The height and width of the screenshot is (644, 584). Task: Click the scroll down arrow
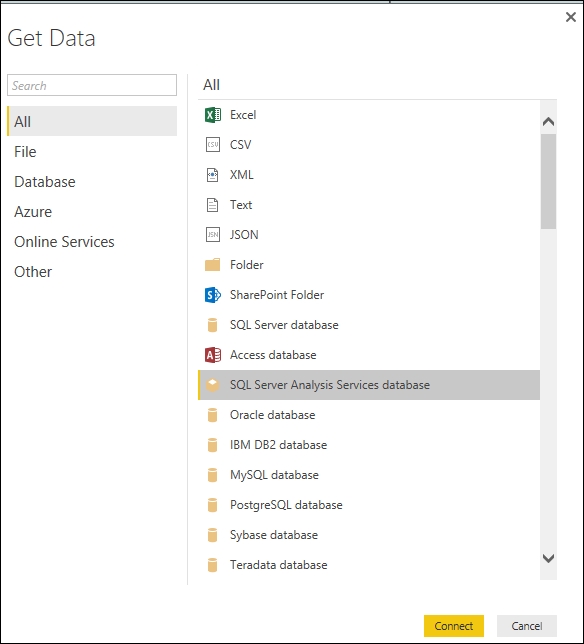click(x=548, y=558)
